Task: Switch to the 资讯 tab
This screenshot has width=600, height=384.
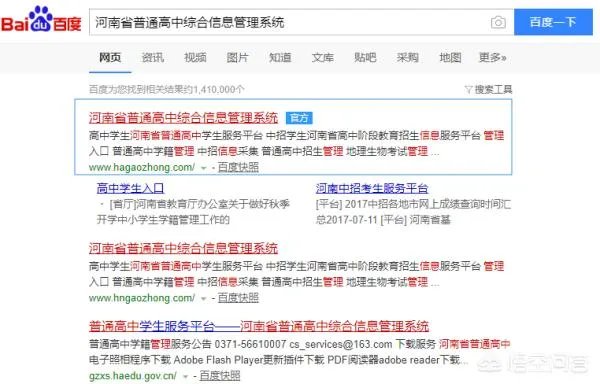Action: pos(153,57)
